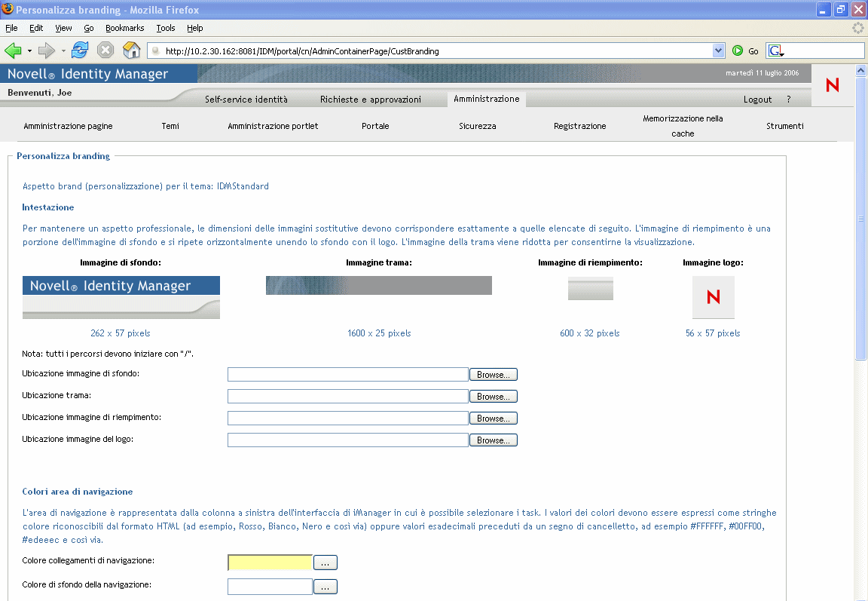Click the Firefox icon in the title bar
The width and height of the screenshot is (868, 601).
8,9
